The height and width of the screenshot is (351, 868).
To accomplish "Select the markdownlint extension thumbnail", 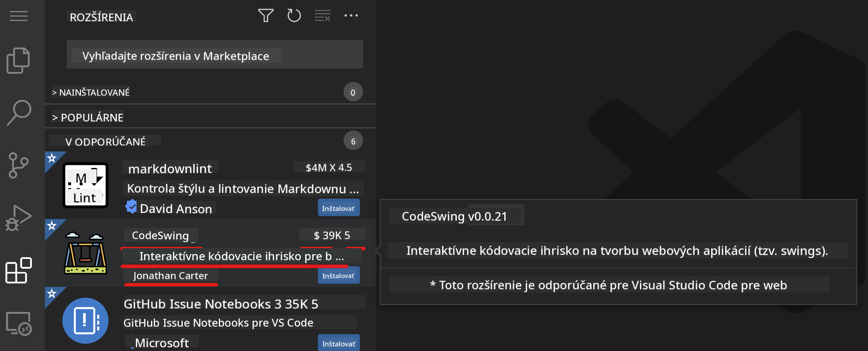I will click(x=85, y=186).
